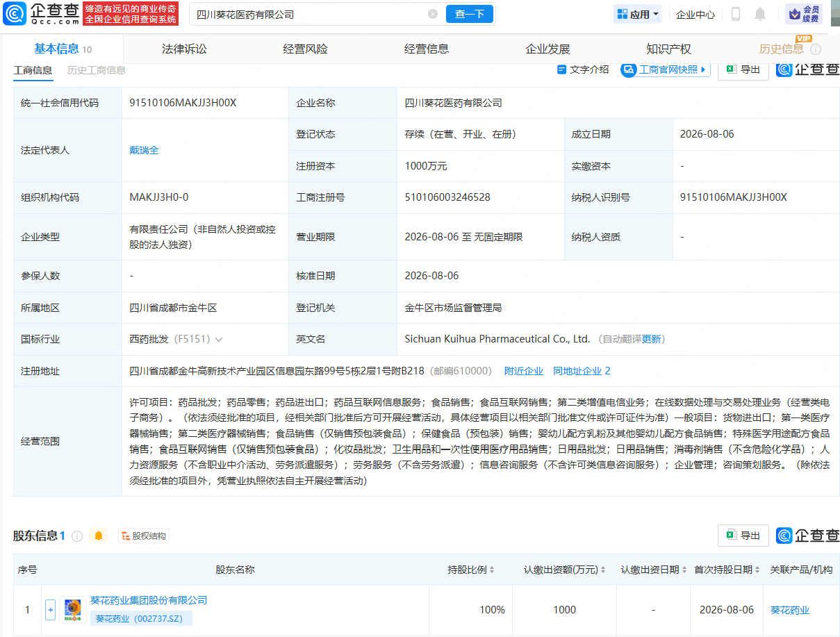Click info icon next to 股东信息
The width and height of the screenshot is (840, 637).
[x=77, y=536]
